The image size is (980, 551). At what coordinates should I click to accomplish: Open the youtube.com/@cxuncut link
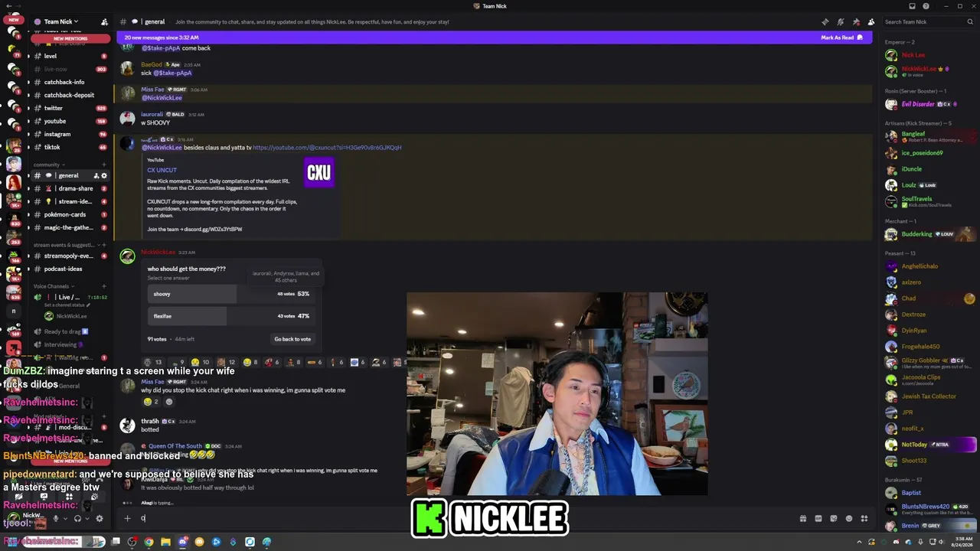(327, 148)
